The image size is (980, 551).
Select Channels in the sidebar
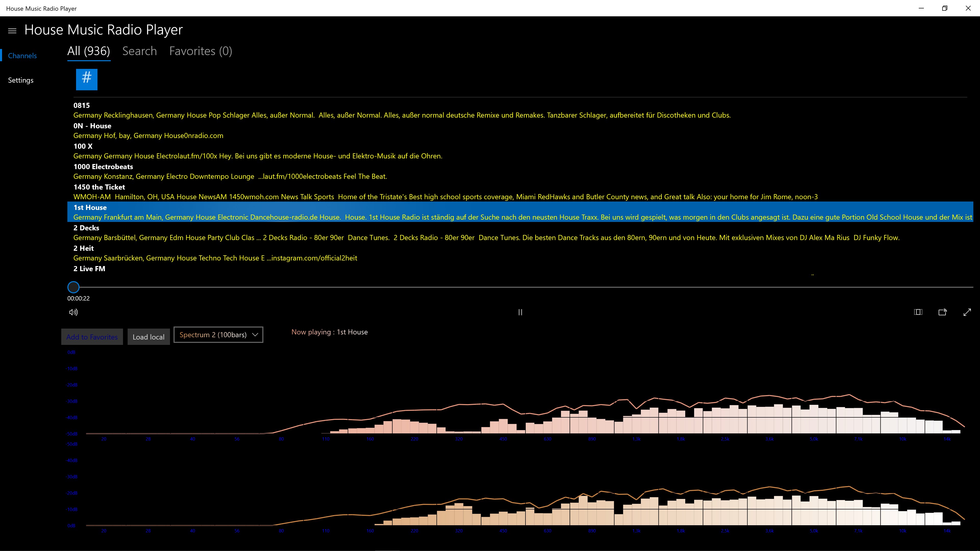(x=22, y=56)
